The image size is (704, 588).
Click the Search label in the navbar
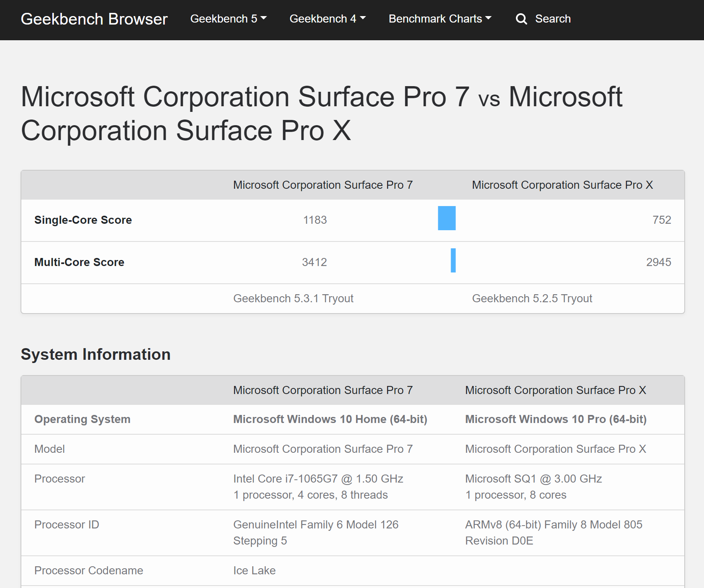pyautogui.click(x=553, y=19)
